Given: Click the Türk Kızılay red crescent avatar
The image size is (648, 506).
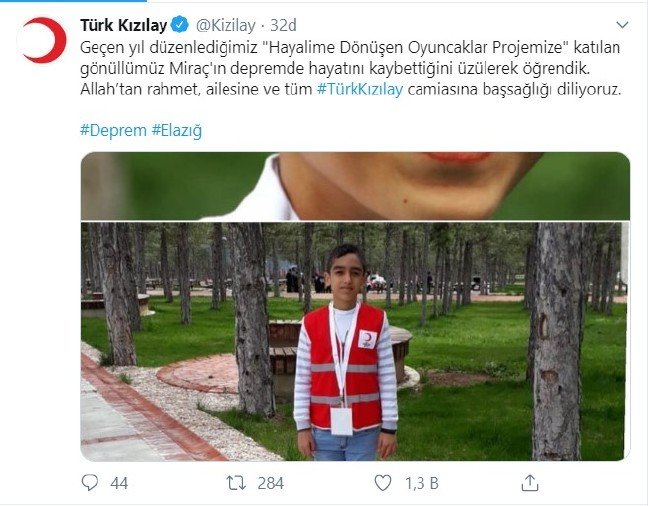Looking at the screenshot, I should point(43,41).
